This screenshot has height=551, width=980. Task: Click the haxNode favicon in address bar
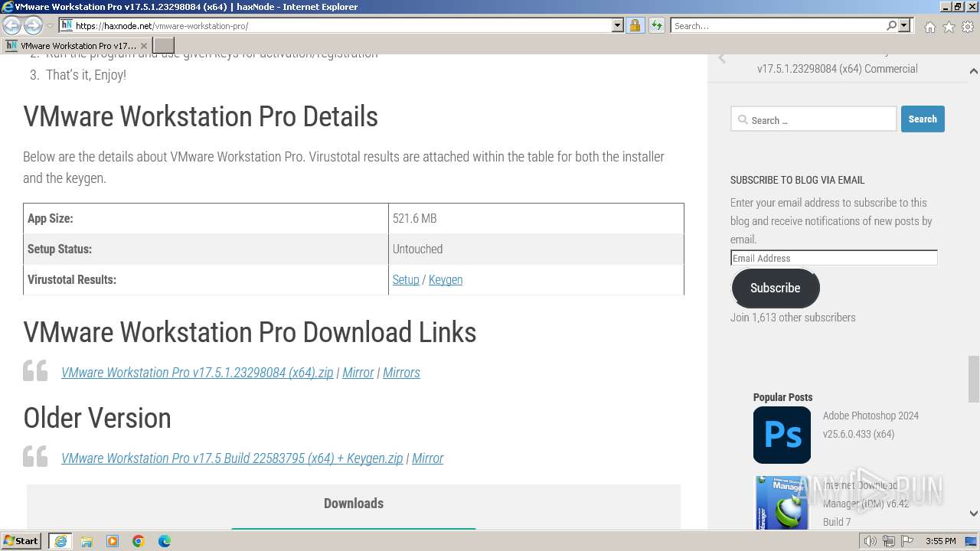click(x=67, y=25)
